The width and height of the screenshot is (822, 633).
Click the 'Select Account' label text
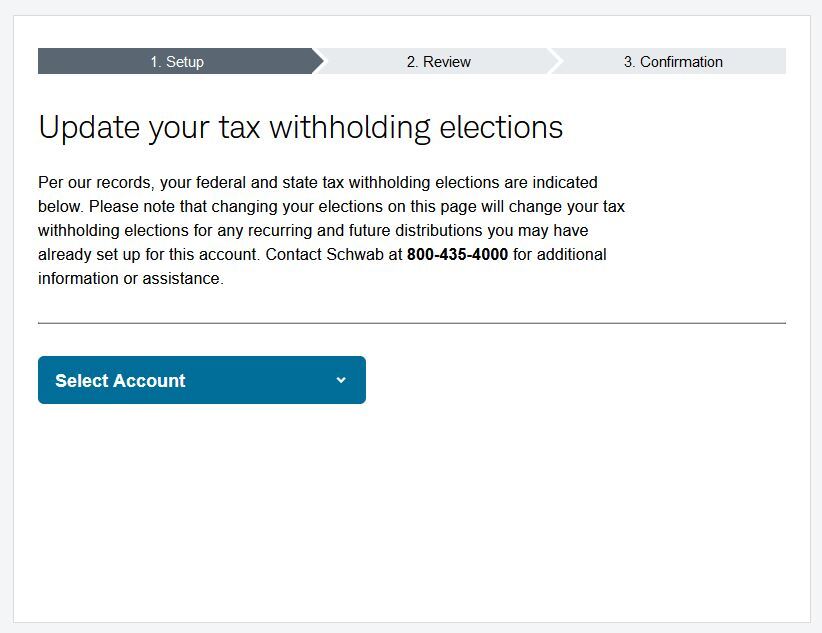(120, 381)
